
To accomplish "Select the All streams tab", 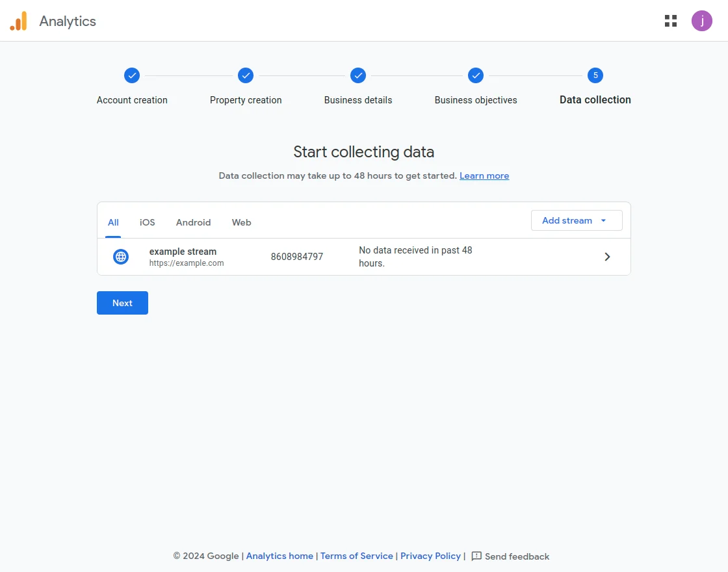I will click(x=112, y=222).
